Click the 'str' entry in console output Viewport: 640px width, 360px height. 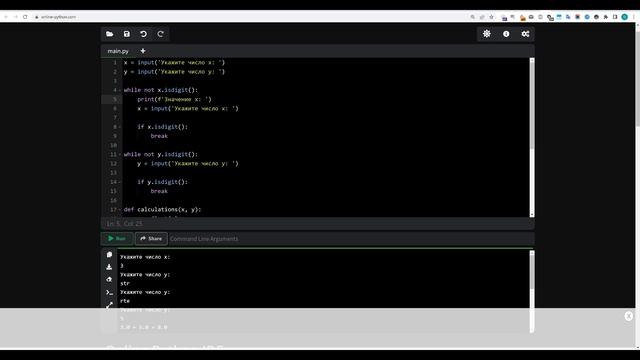click(x=125, y=283)
